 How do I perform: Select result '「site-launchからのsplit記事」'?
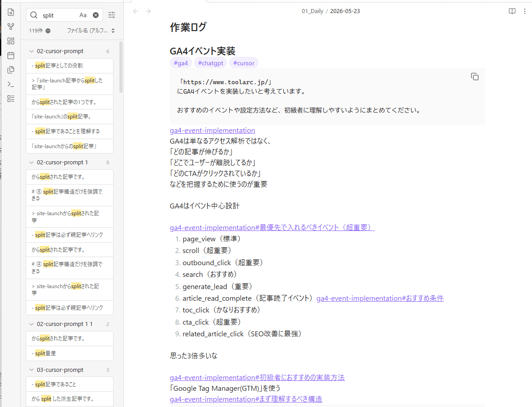coord(69,146)
